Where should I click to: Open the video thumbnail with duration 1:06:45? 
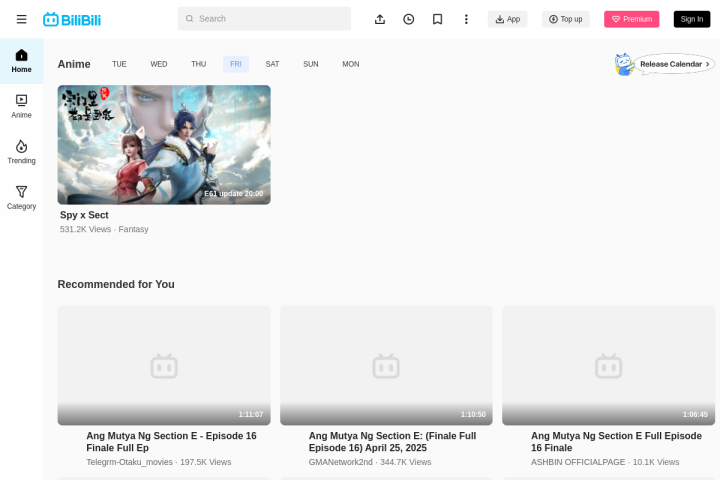(608, 365)
